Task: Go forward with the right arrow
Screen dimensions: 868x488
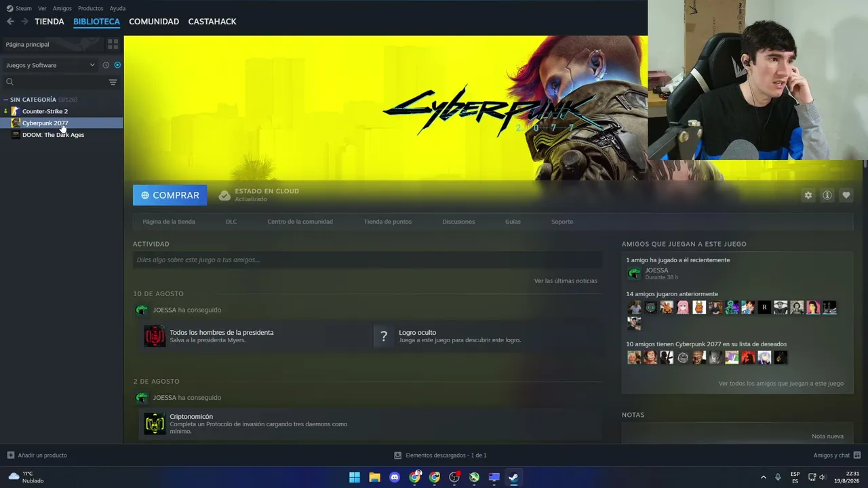Action: coord(24,22)
